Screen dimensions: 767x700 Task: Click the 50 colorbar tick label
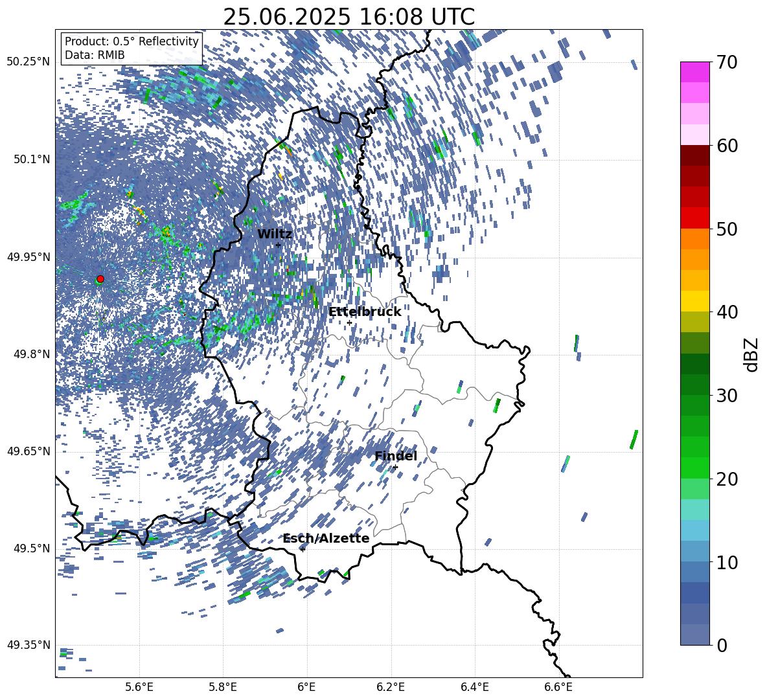(x=727, y=229)
